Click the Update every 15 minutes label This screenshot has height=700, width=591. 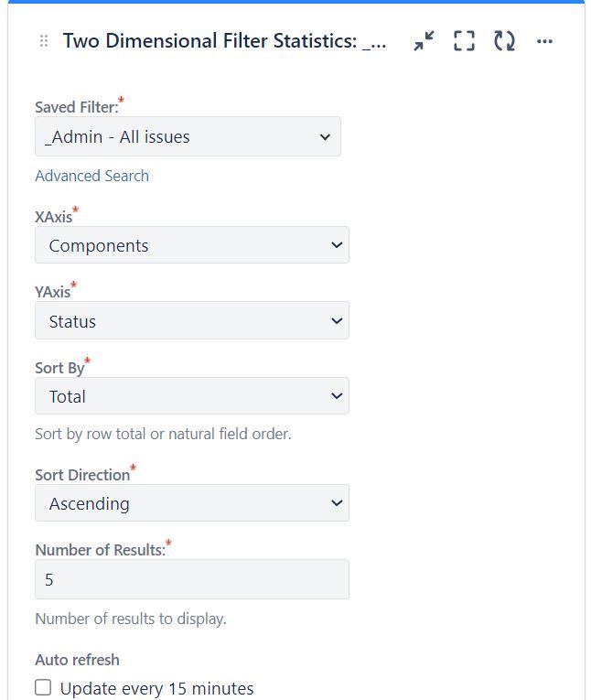[x=156, y=688]
